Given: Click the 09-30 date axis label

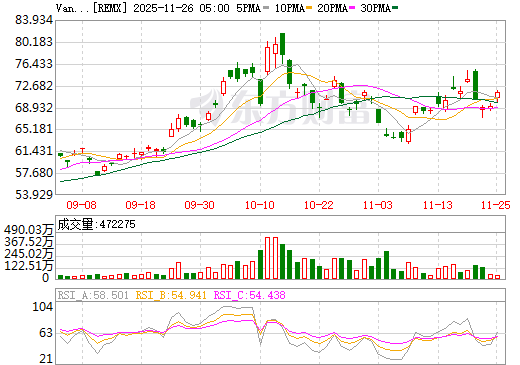Looking at the screenshot, I should (x=199, y=205).
